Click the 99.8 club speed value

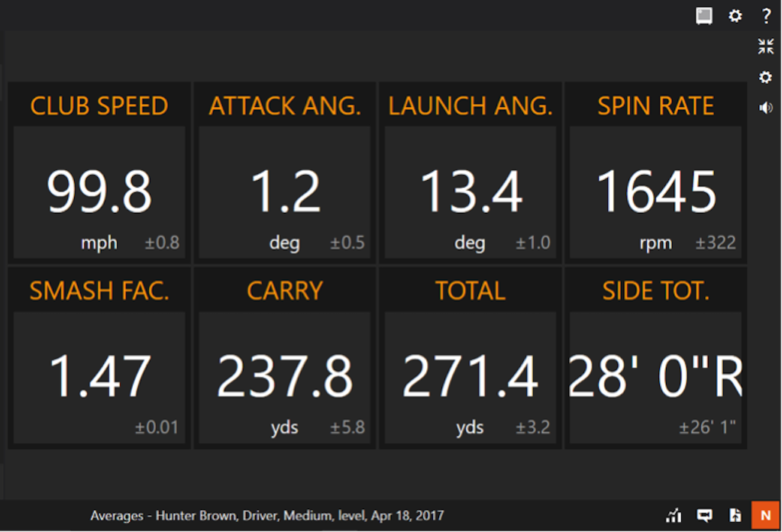pos(99,192)
